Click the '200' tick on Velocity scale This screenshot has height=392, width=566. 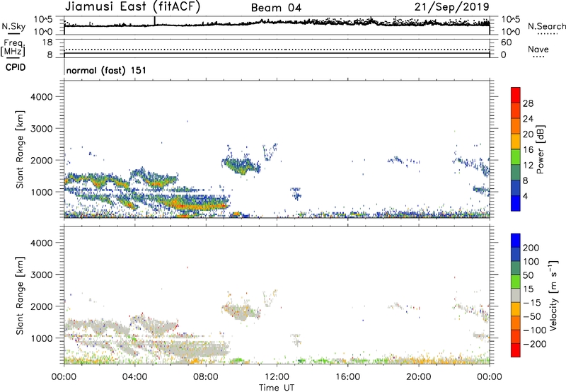point(531,248)
